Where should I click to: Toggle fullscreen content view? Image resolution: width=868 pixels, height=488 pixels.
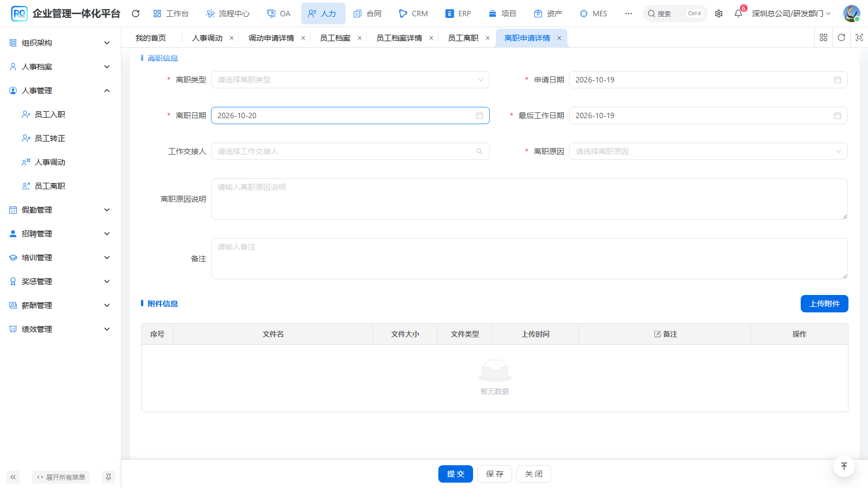[x=859, y=37]
